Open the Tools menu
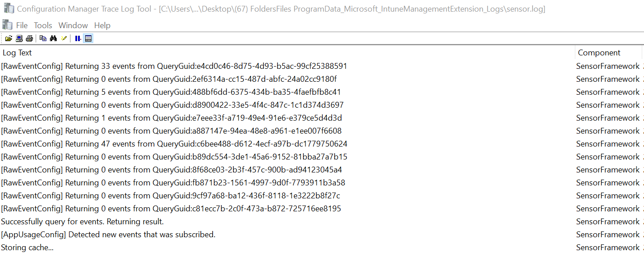The image size is (644, 256). pos(43,25)
